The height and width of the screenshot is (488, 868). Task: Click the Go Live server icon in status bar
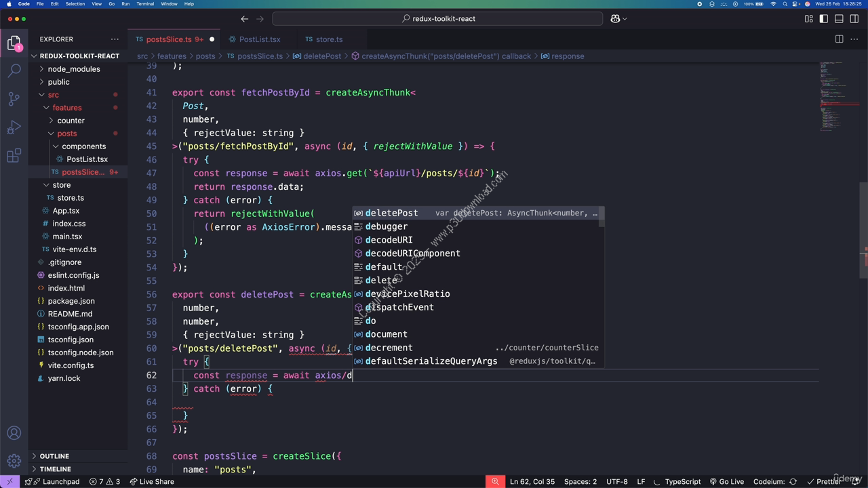[726, 481]
